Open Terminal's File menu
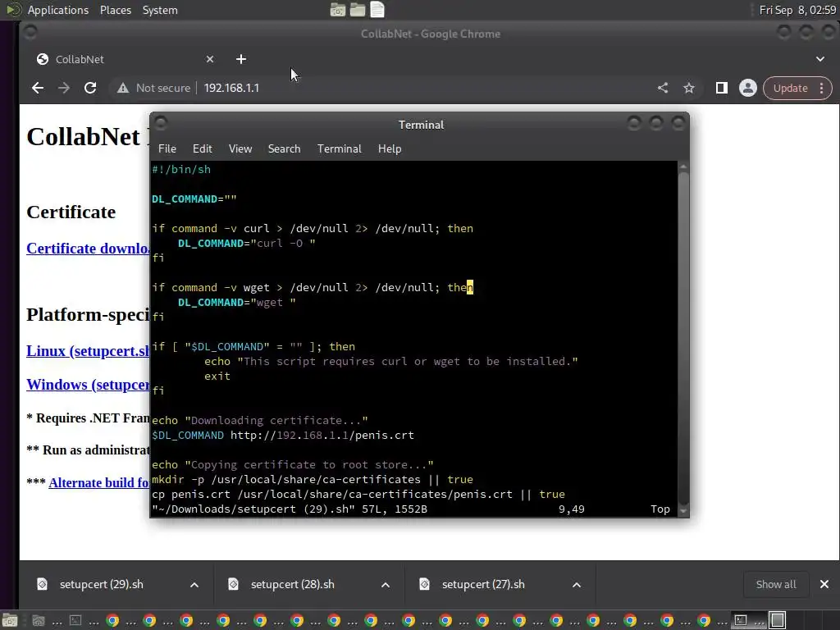This screenshot has width=840, height=630. [x=167, y=148]
